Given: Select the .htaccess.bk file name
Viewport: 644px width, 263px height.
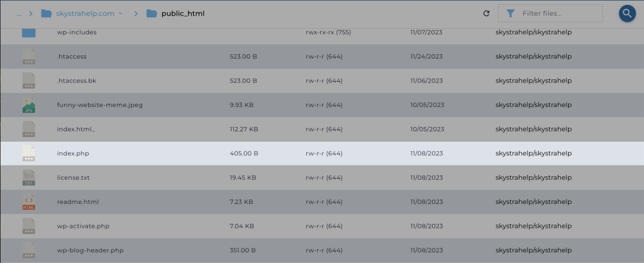Looking at the screenshot, I should click(x=76, y=81).
